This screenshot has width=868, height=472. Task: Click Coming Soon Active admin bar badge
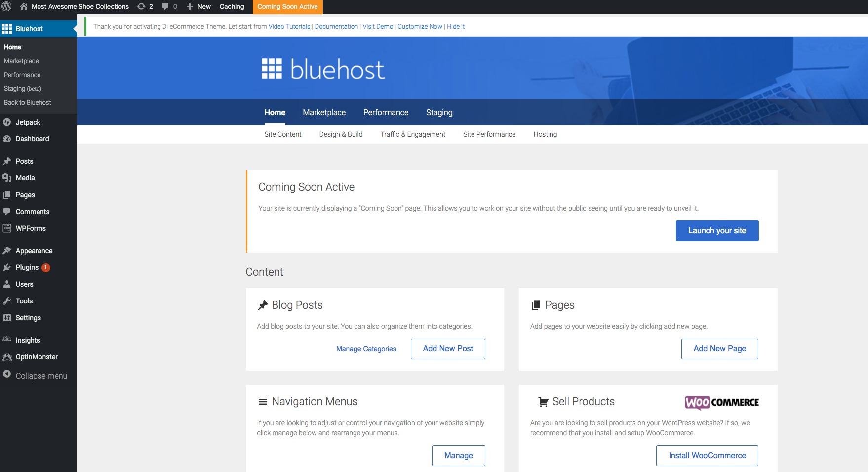(287, 6)
